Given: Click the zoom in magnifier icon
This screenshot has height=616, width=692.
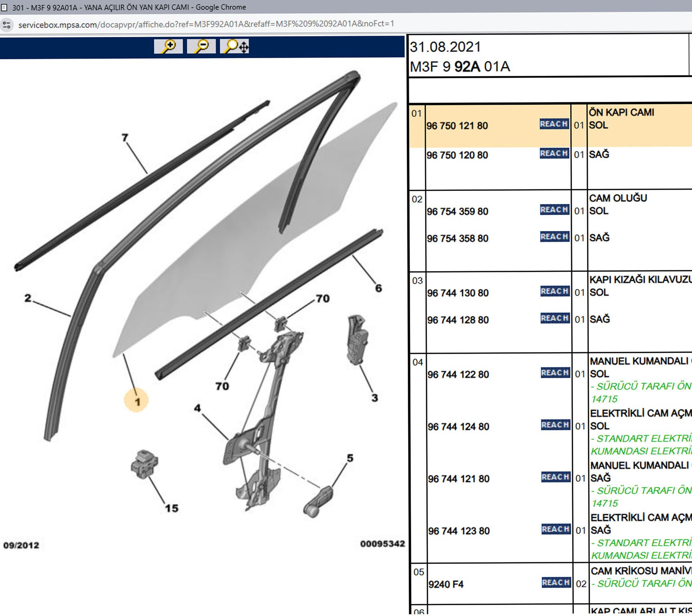Looking at the screenshot, I should click(x=168, y=47).
